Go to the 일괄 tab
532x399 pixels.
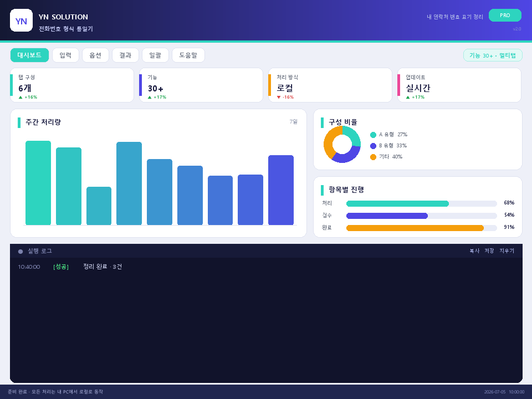point(155,55)
